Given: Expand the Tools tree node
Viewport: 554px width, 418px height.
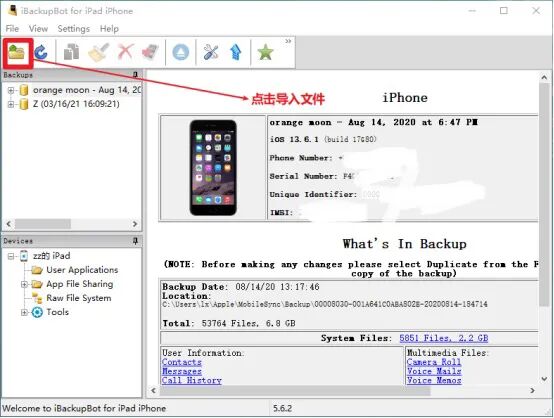Looking at the screenshot, I should 24,312.
